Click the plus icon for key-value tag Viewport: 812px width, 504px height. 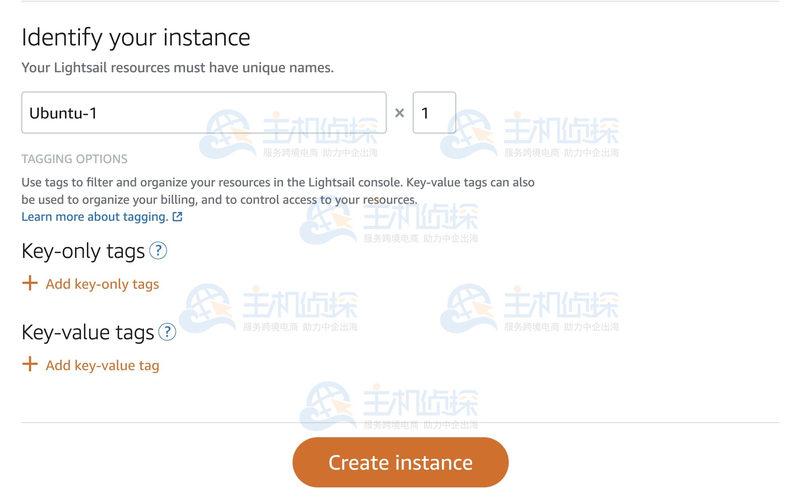30,365
